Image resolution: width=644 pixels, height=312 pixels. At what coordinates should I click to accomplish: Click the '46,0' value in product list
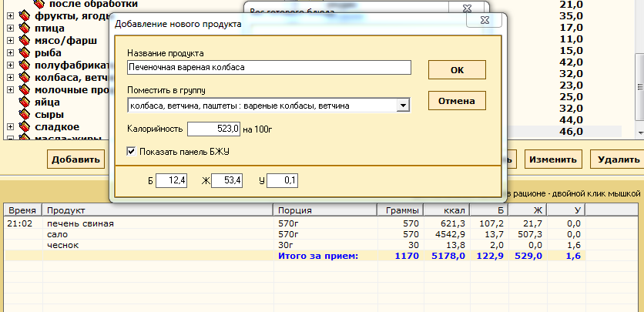tap(571, 132)
